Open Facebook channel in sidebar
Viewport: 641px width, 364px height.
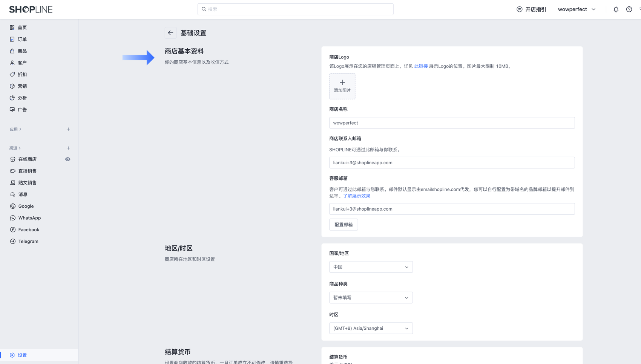(x=29, y=229)
